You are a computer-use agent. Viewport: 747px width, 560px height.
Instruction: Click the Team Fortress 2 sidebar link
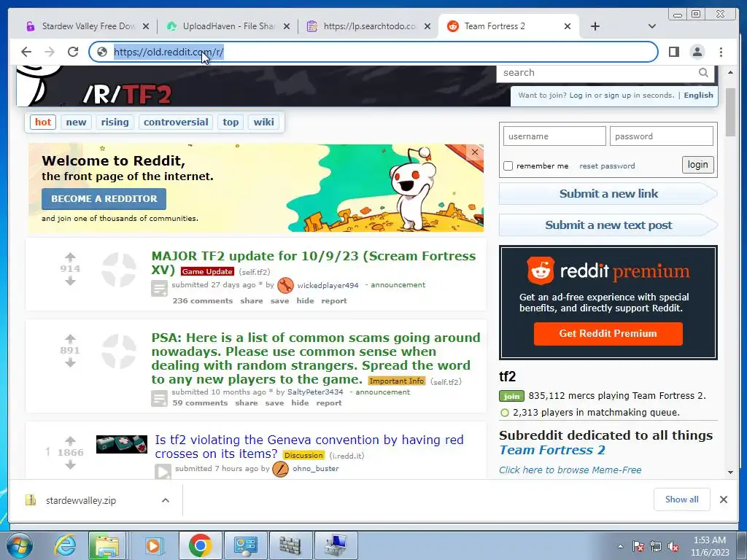[552, 450]
